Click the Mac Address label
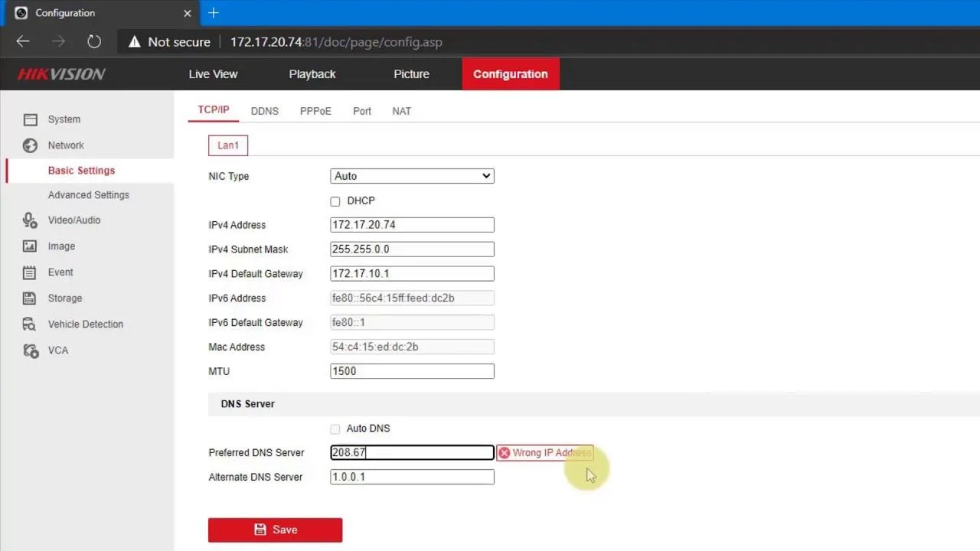 click(237, 347)
